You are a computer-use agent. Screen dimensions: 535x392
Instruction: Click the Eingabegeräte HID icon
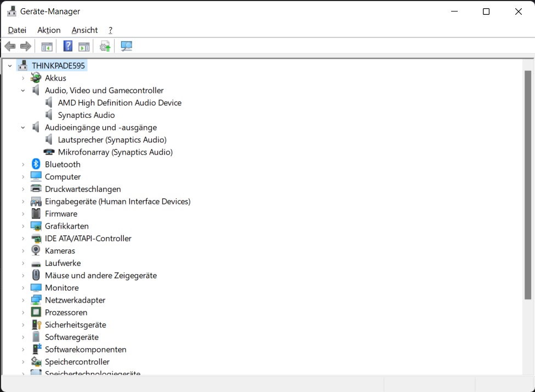(36, 201)
